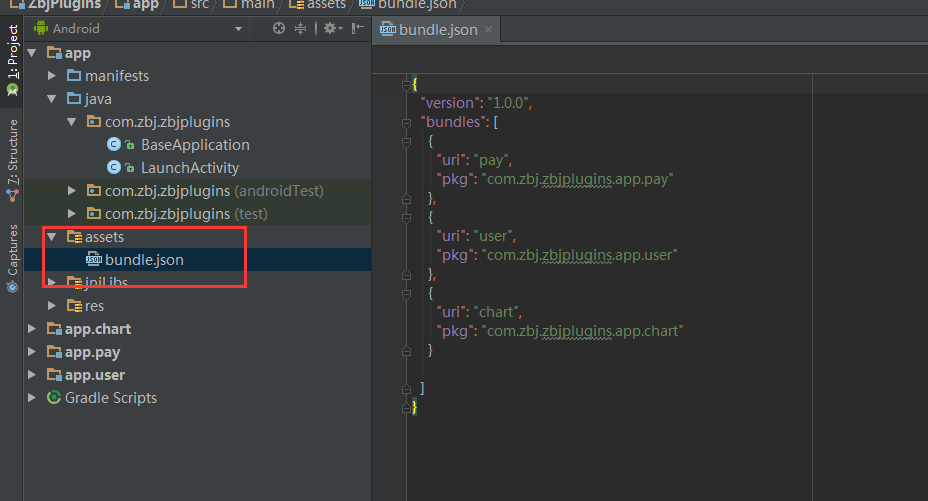Fold the root JSON object at the opening brace
This screenshot has width=928, height=501.
406,85
